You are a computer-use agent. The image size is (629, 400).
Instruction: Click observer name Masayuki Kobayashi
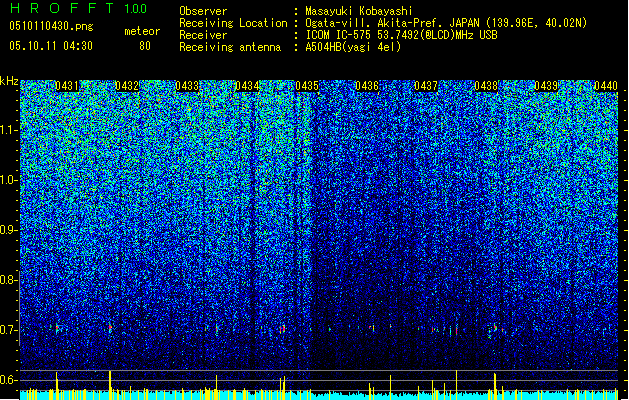(359, 11)
